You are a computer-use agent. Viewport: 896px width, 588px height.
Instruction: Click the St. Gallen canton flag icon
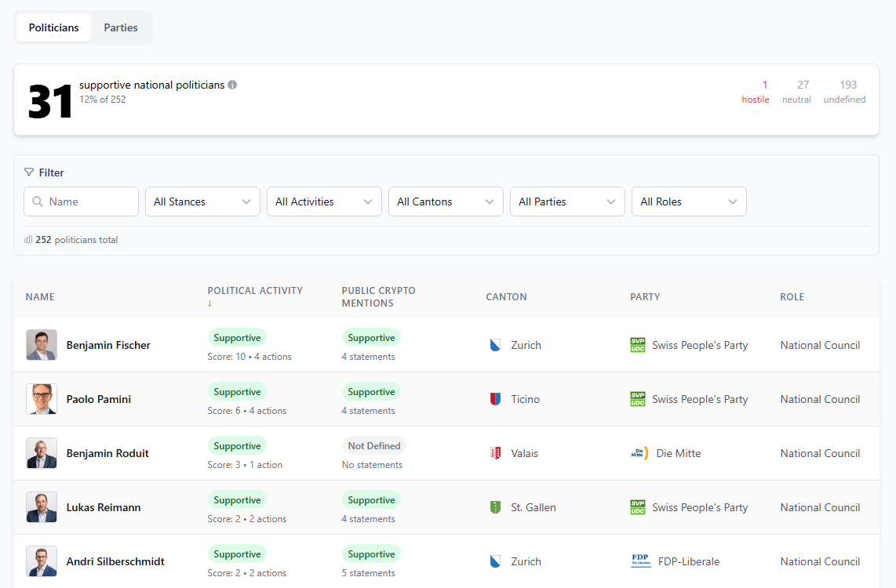(x=495, y=507)
